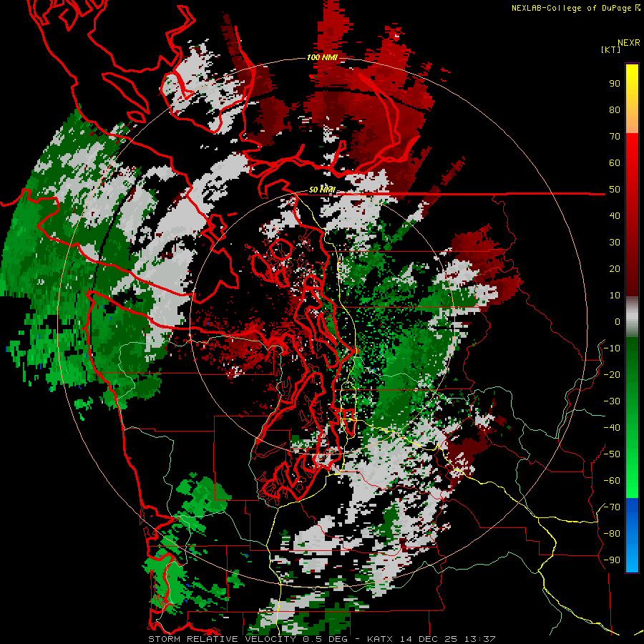
Task: Click the 90 value on the velocity scale
Action: [615, 84]
